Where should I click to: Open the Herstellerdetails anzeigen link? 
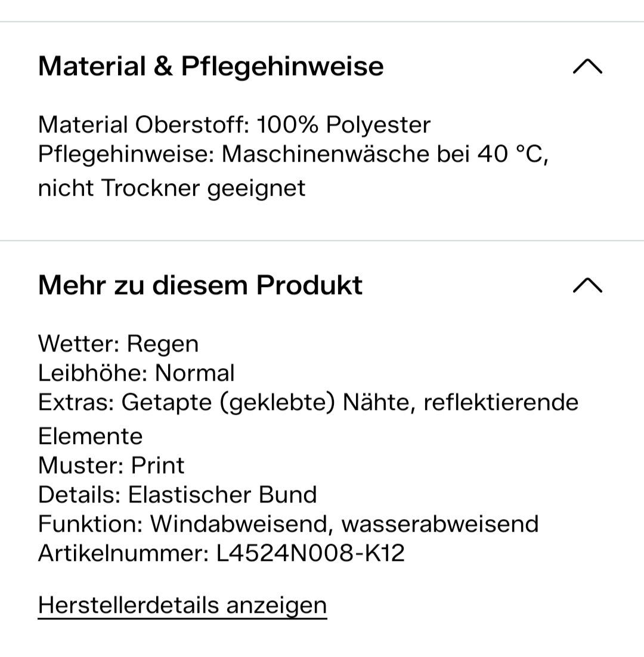pyautogui.click(x=182, y=605)
